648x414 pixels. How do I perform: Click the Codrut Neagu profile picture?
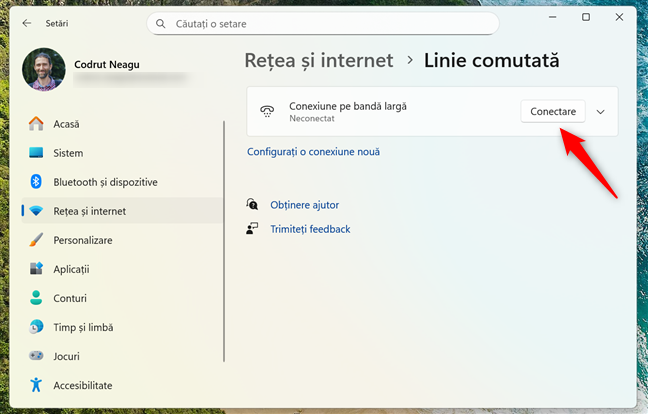(x=43, y=69)
